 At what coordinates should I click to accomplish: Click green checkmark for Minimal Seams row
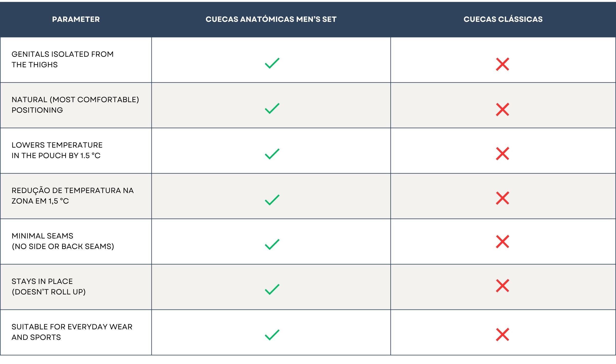272,244
